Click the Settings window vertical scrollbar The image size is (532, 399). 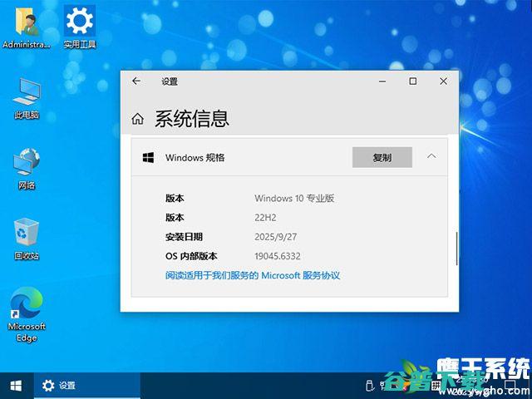click(456, 249)
